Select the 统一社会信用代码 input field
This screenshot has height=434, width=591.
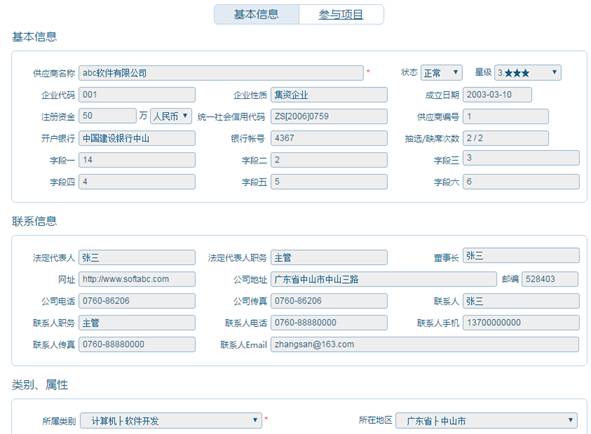329,117
